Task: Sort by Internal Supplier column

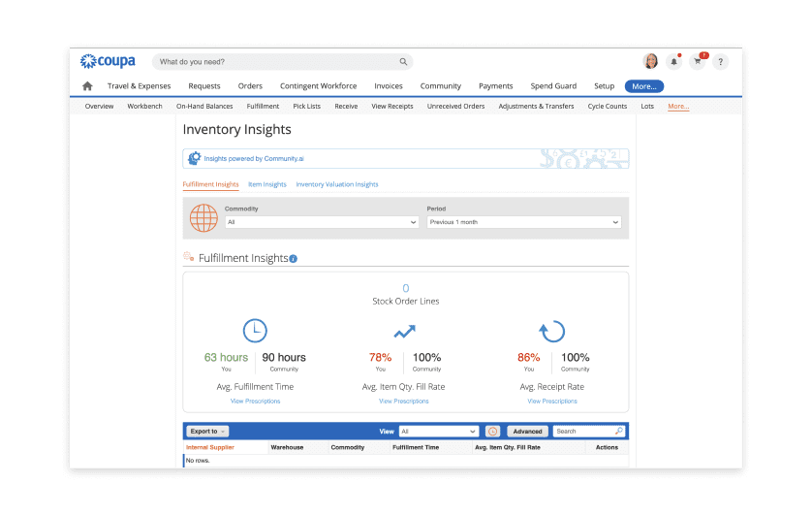Action: pyautogui.click(x=210, y=447)
